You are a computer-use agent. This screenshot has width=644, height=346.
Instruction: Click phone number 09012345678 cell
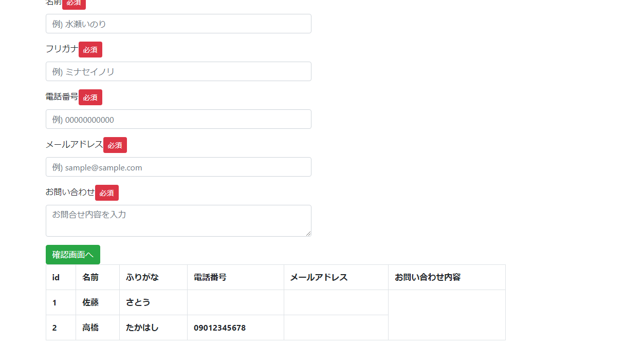click(220, 328)
